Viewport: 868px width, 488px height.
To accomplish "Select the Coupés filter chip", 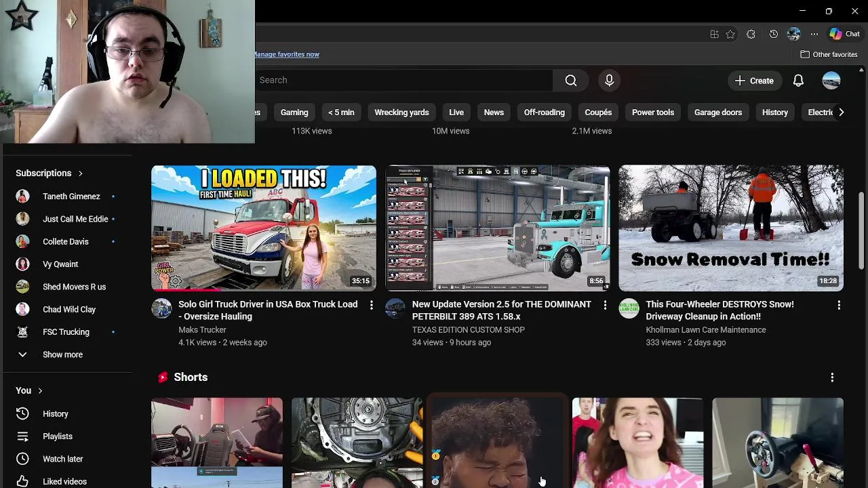I will (x=598, y=113).
